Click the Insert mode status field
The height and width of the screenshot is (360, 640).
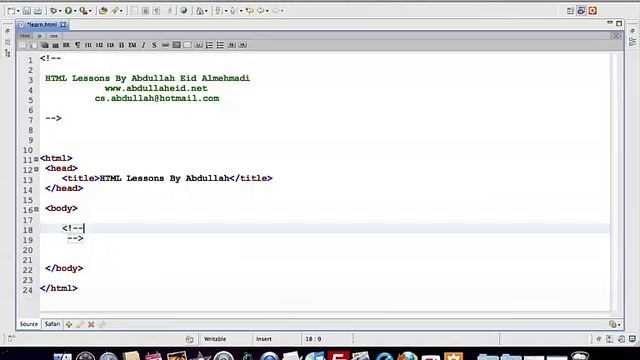click(264, 339)
